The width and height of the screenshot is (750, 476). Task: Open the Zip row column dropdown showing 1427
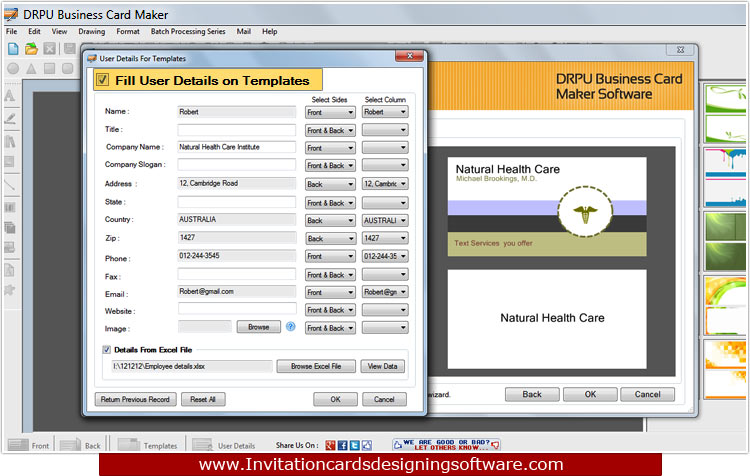point(385,238)
